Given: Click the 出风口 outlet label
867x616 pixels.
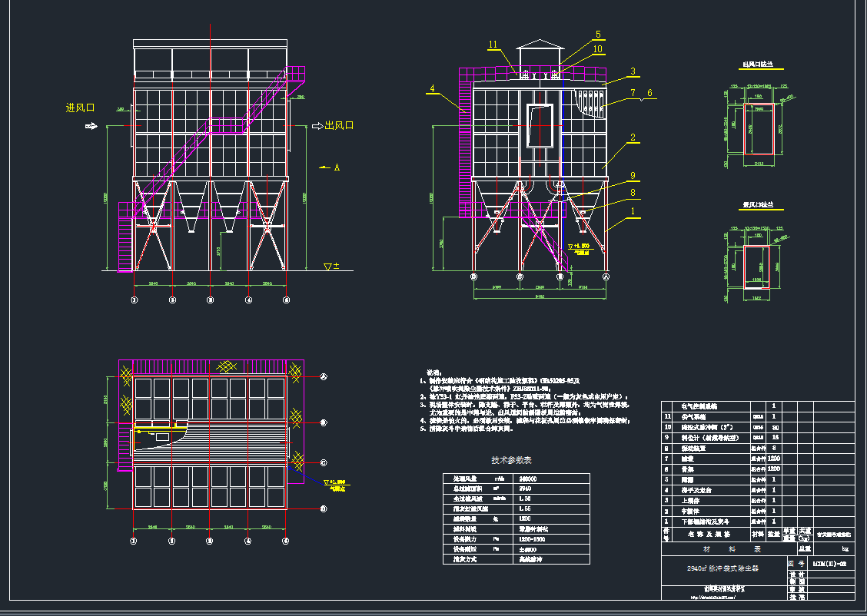Looking at the screenshot, I should click(339, 125).
